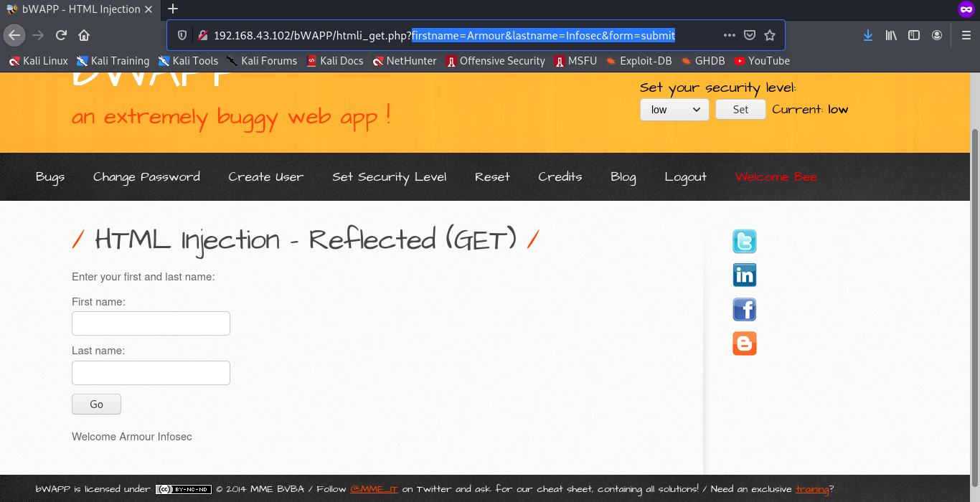Click the Creative Commons license badge
Viewport: 980px width, 502px height.
pos(183,489)
